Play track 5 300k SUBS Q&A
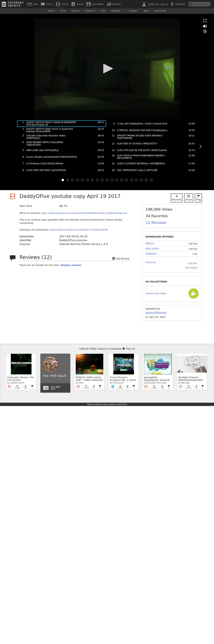This screenshot has width=214, height=644. point(61,150)
